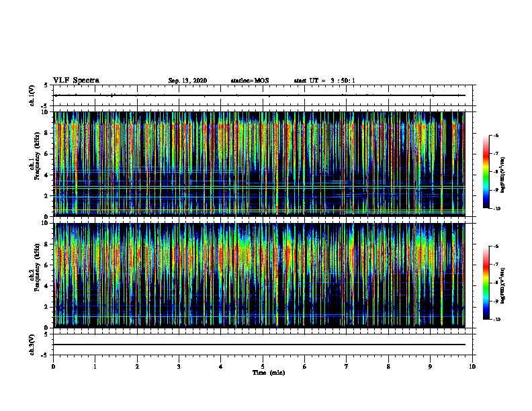Click time axis tick label '0'
The image size is (532, 411).
[53, 366]
